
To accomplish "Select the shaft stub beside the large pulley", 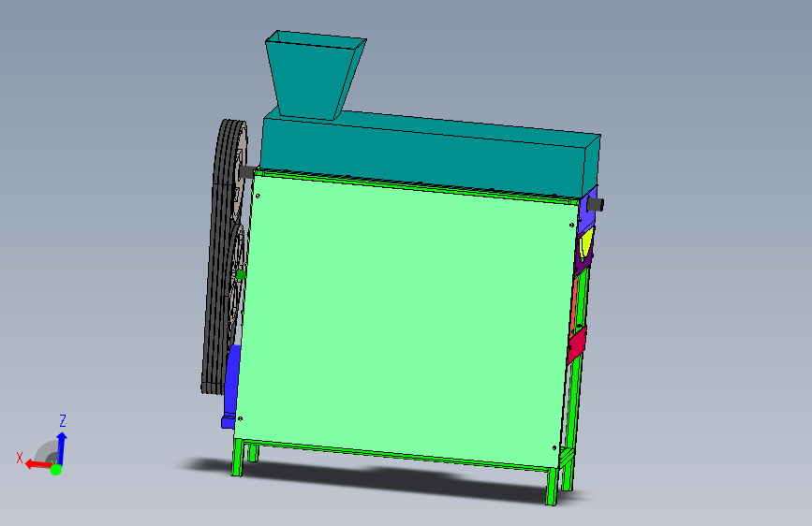I will pyautogui.click(x=248, y=172).
